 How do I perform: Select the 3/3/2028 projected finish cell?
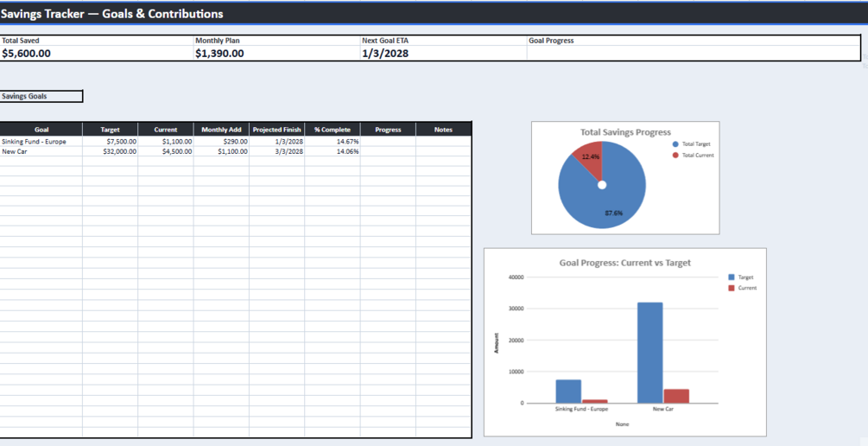point(276,151)
